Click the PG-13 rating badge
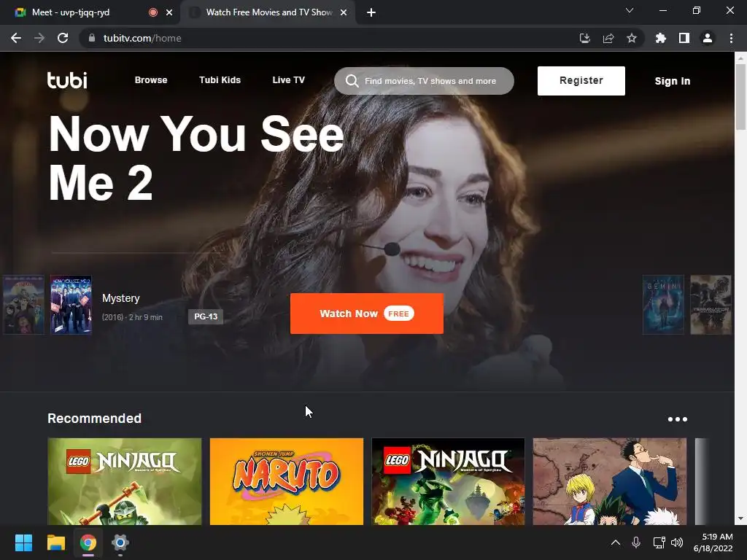The height and width of the screenshot is (560, 747). pyautogui.click(x=206, y=316)
